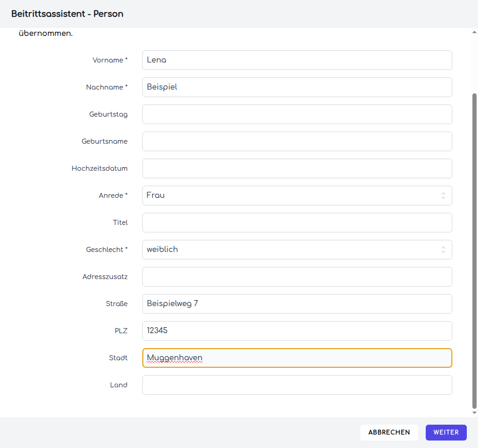Click the Geburtstag label text
Screen dimensions: 478x448
(x=108, y=115)
